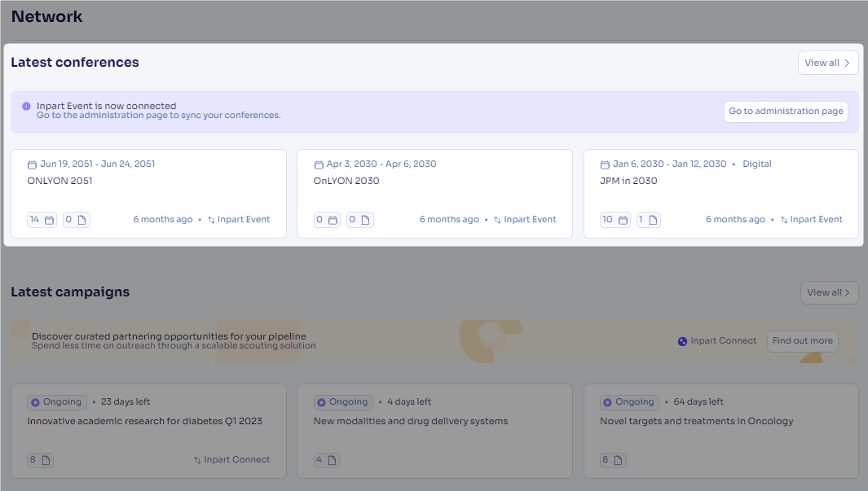Open the 8 documents badge on diabetes campaign
Image resolution: width=868 pixels, height=491 pixels.
point(41,460)
